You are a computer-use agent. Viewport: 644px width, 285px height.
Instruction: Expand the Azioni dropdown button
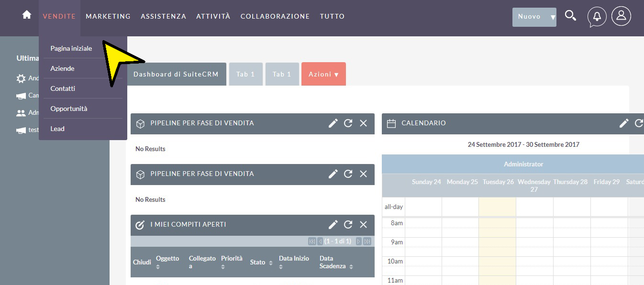(x=323, y=74)
